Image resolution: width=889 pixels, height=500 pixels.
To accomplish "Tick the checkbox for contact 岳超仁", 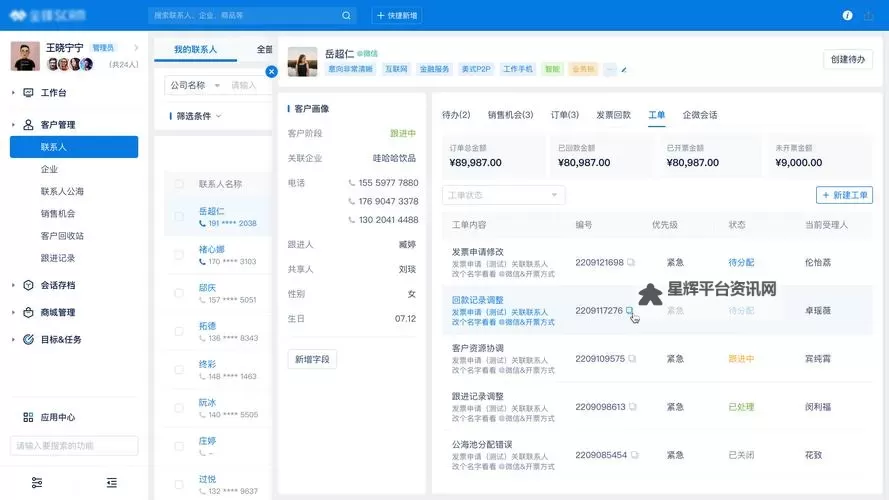I will 179,216.
